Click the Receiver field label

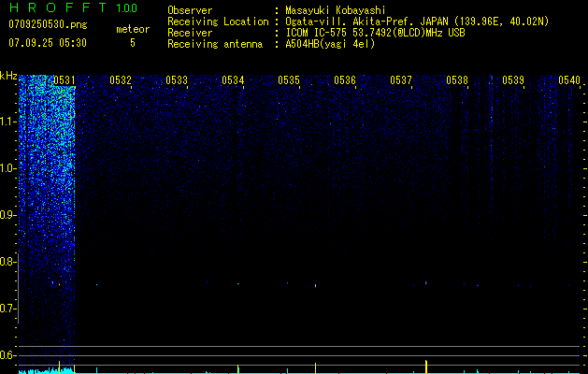point(190,33)
